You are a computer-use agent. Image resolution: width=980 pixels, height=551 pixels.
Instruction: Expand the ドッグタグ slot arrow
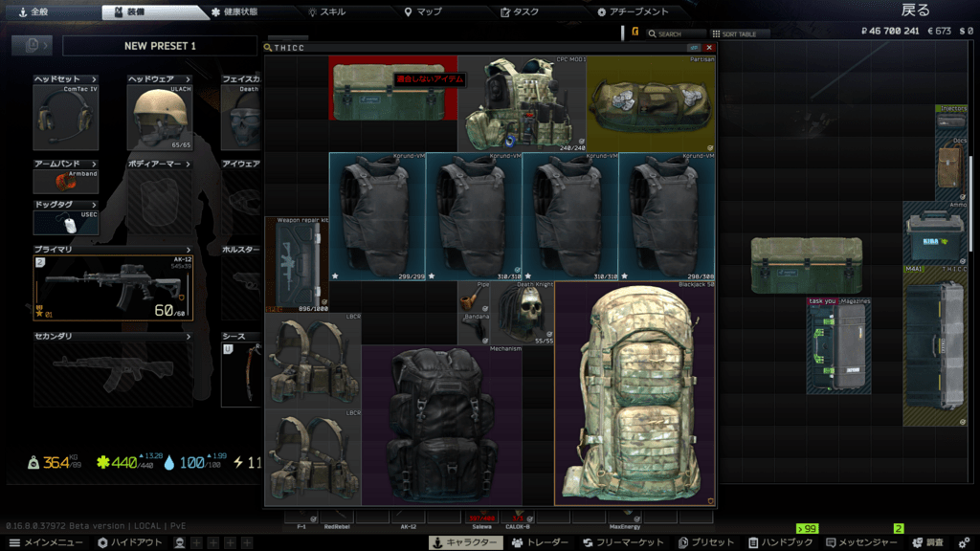pyautogui.click(x=94, y=205)
